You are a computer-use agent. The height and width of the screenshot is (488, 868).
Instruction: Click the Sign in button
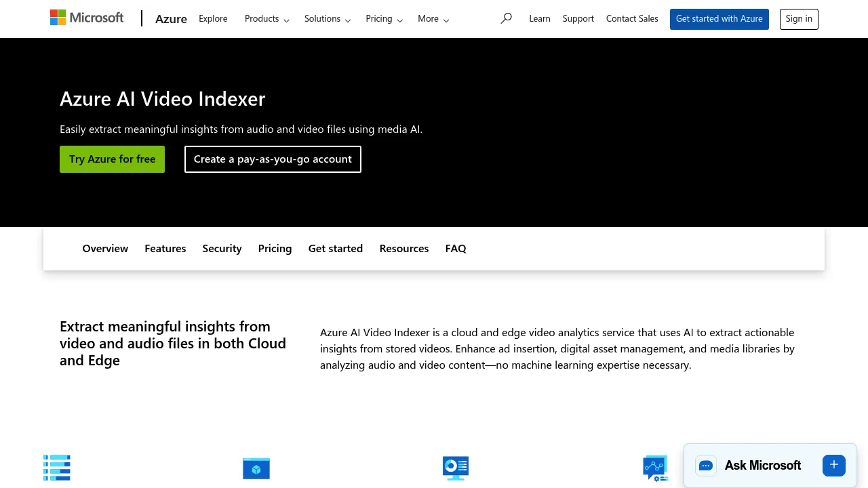799,19
